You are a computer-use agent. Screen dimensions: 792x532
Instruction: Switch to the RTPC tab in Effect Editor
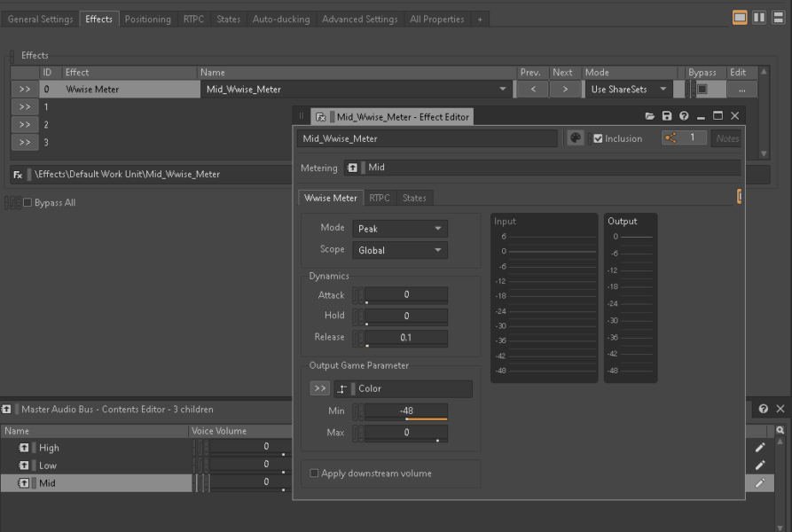[380, 198]
